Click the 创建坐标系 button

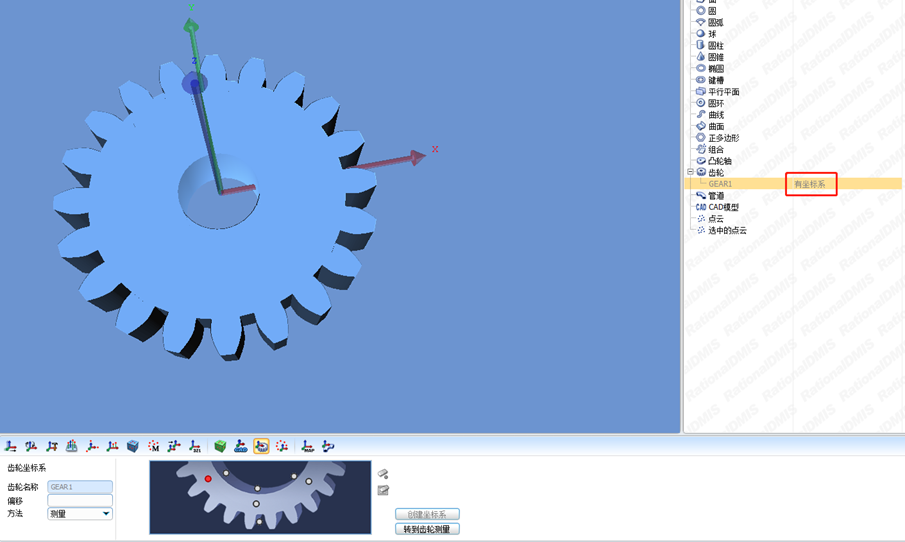427,514
